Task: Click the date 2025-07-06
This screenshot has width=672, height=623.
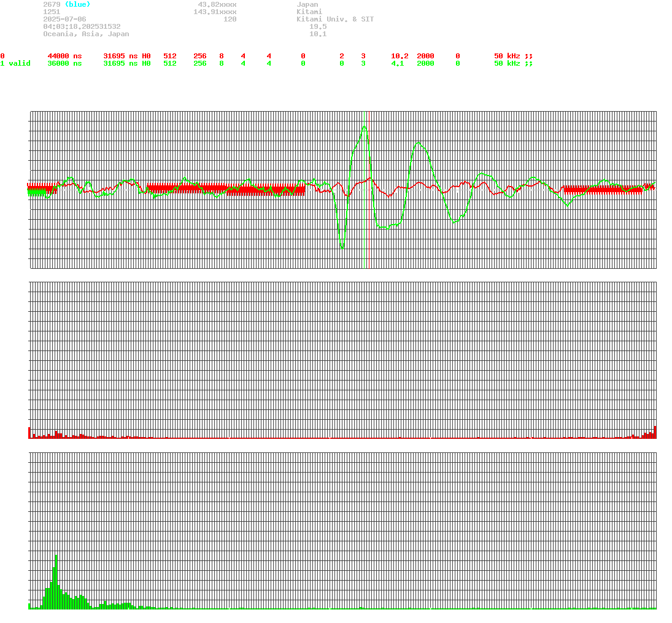Action: pos(64,19)
